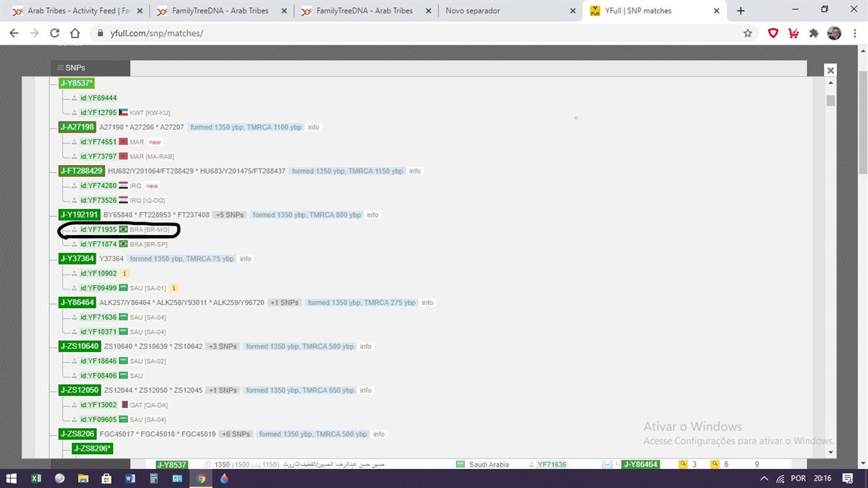This screenshot has height=488, width=868.
Task: Open a new browser tab
Action: pos(741,11)
